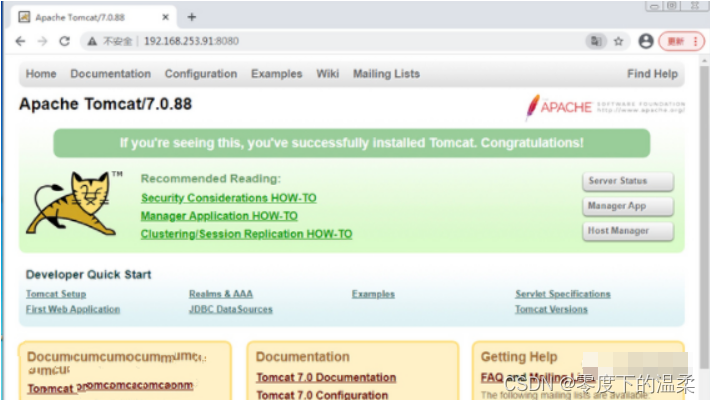Open the Wiki navigation item

coord(327,74)
